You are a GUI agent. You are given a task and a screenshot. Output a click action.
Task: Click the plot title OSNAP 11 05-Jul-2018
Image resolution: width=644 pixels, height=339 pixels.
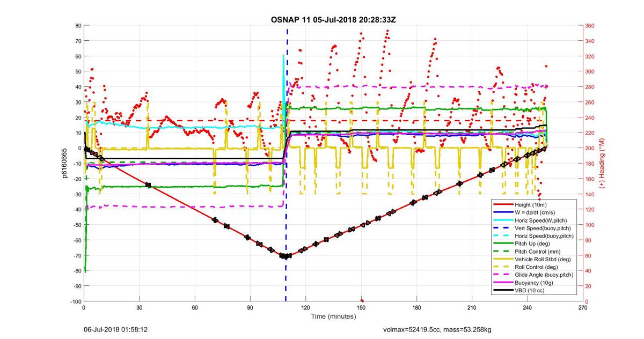coord(333,19)
